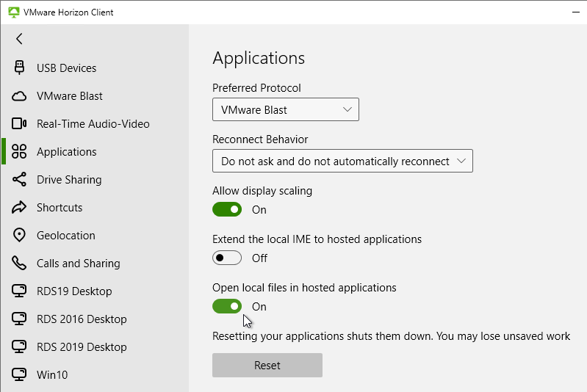Click the Win10 monitor icon
The image size is (587, 392).
pyautogui.click(x=19, y=375)
